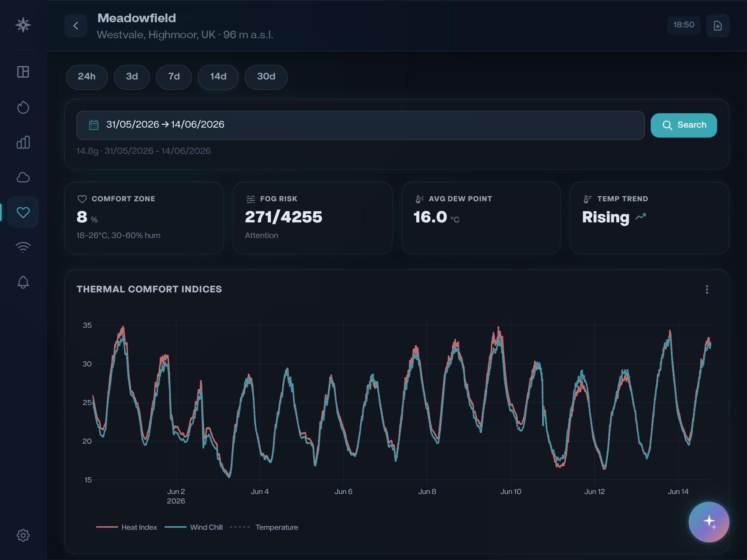This screenshot has width=747, height=560.
Task: Select the 30d range tab
Action: [266, 77]
